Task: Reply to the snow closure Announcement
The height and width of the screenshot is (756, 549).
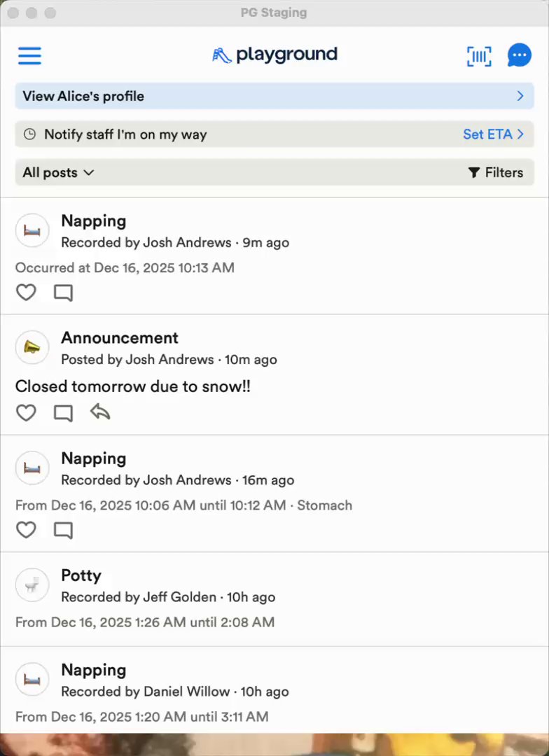Action: (x=100, y=412)
